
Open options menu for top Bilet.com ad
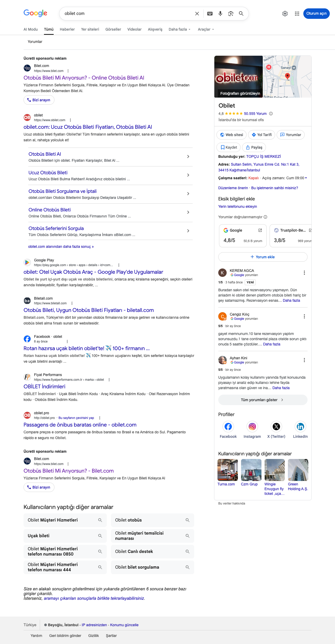68,71
